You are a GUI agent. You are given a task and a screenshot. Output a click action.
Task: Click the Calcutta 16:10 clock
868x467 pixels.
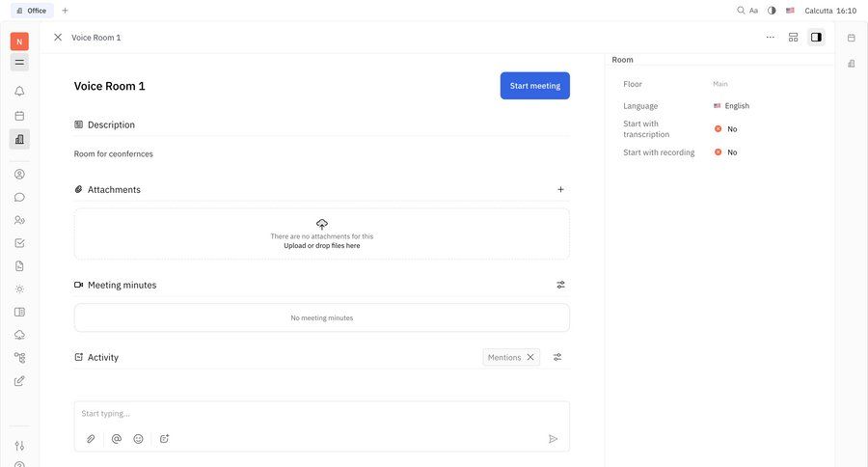click(x=830, y=11)
